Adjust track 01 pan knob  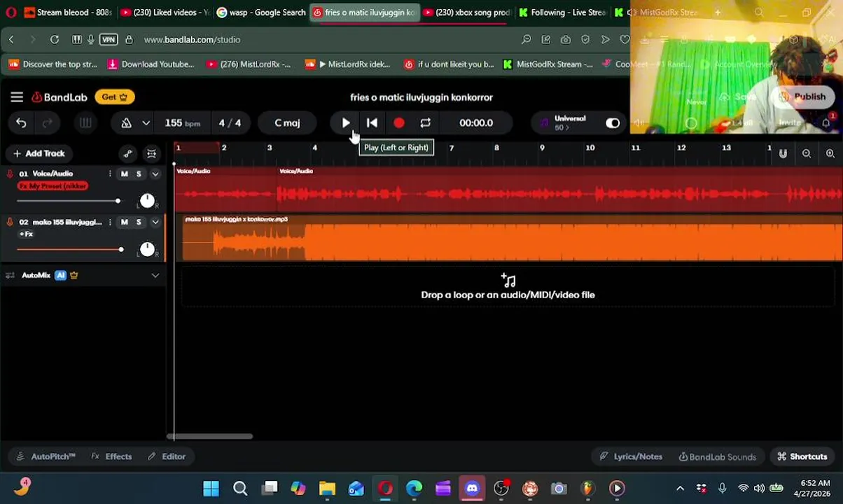(147, 202)
